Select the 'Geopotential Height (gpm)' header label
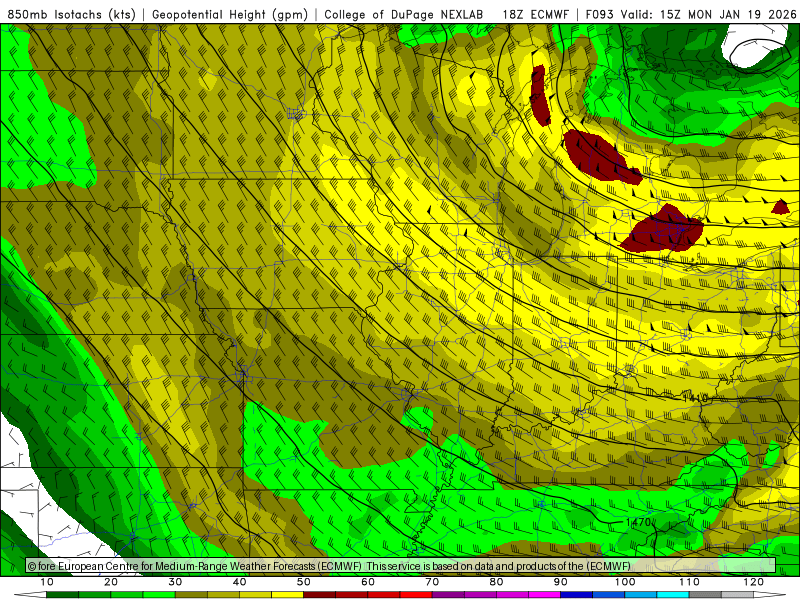Screen dimensions: 800x600 pyautogui.click(x=230, y=15)
